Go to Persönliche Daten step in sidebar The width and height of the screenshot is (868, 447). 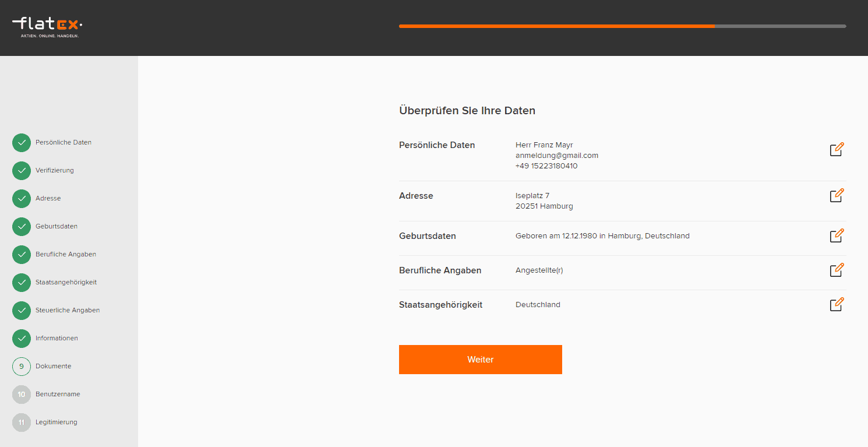63,142
